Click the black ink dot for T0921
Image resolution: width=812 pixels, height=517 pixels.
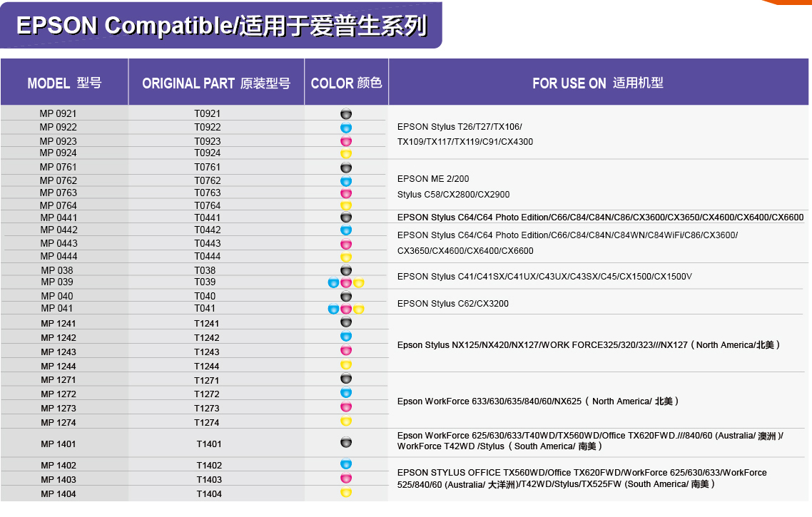346,114
